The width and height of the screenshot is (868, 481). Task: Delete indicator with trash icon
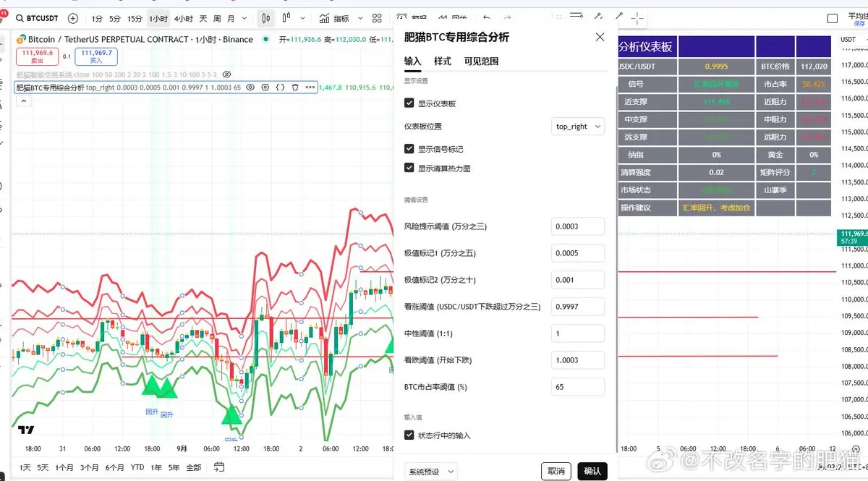(295, 87)
